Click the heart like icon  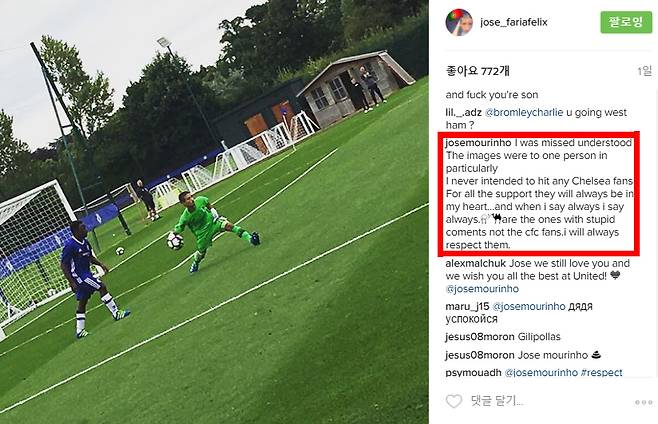454,401
